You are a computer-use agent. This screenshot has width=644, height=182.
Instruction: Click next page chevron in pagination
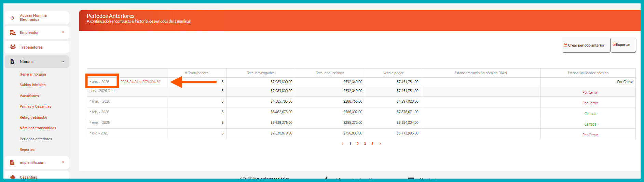tap(380, 144)
